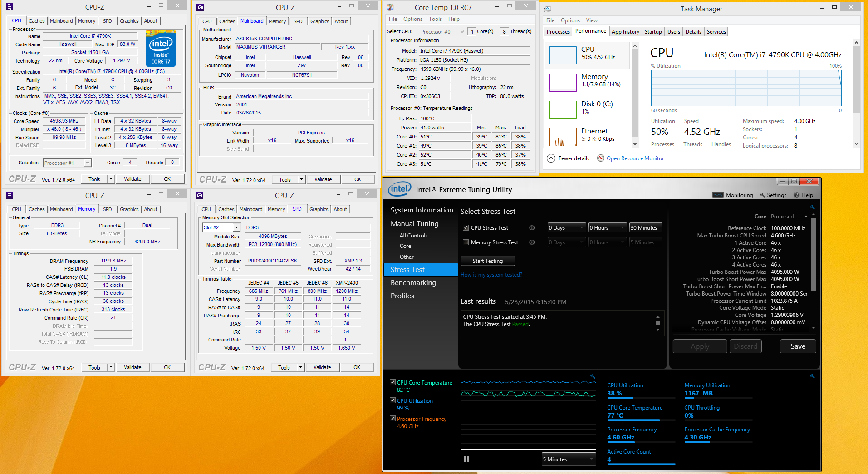
Task: Click Validate in CPU-Z Memory window
Action: [132, 367]
